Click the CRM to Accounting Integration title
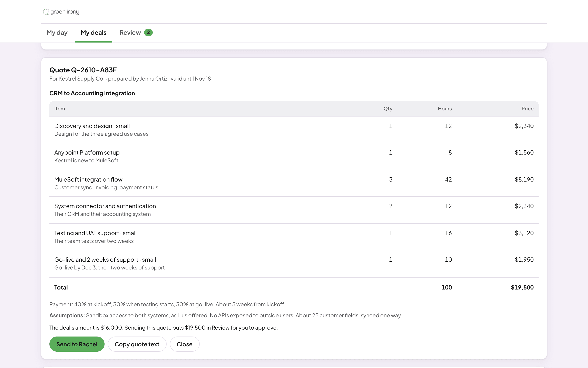The width and height of the screenshot is (588, 368). [92, 93]
